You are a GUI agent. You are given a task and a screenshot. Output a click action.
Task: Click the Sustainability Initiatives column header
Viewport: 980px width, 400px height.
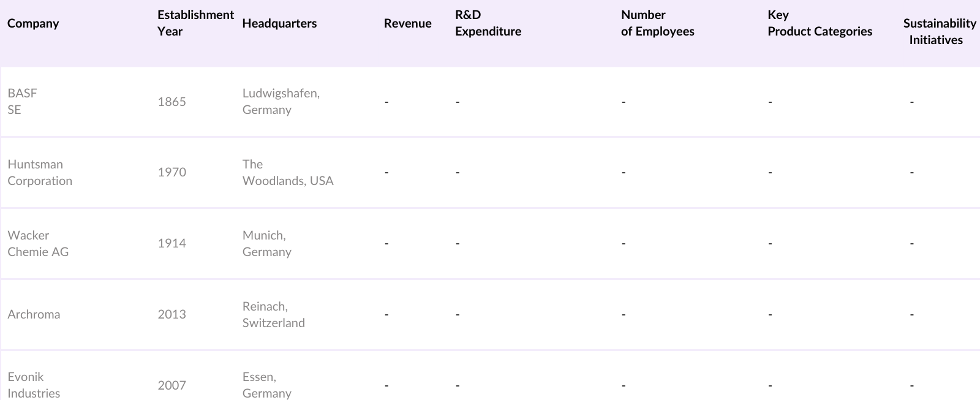click(x=939, y=31)
